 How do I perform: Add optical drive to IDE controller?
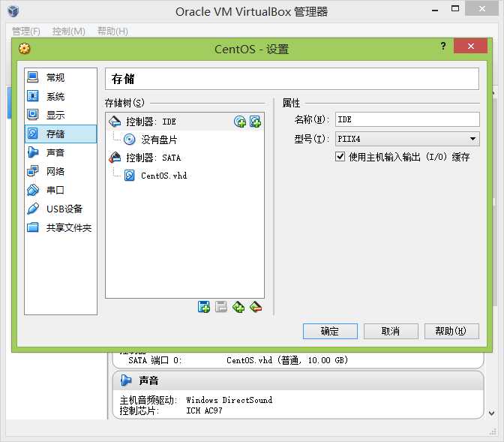click(x=240, y=122)
